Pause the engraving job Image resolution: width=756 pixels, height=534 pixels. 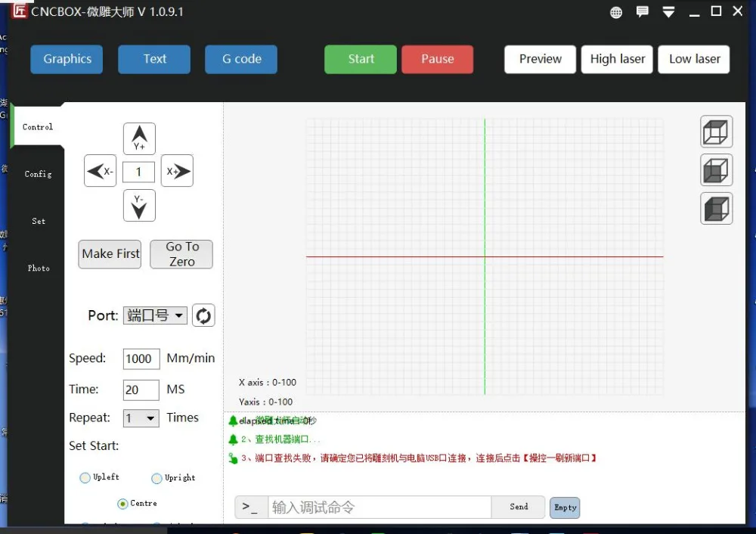coord(437,59)
